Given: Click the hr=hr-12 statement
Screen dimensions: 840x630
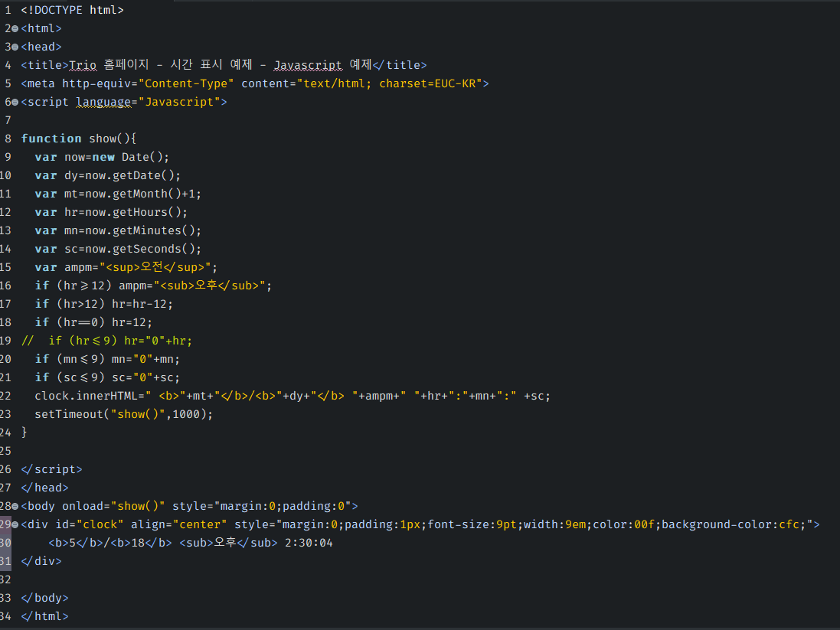Looking at the screenshot, I should [142, 305].
